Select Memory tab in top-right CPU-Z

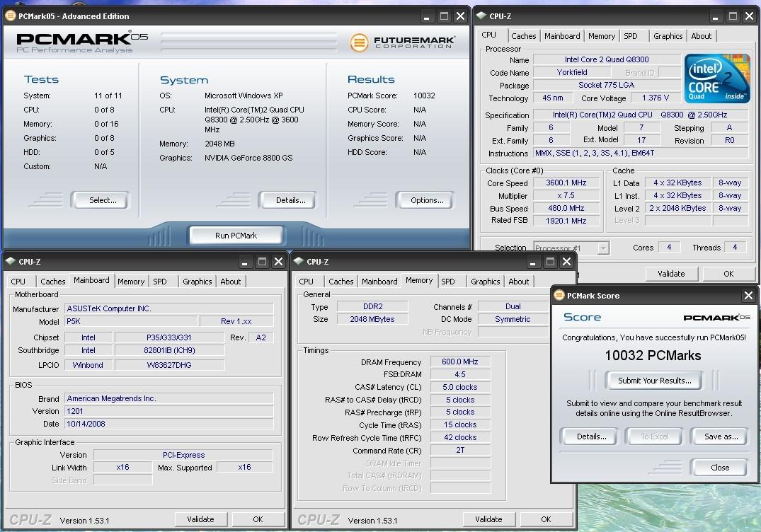click(602, 36)
